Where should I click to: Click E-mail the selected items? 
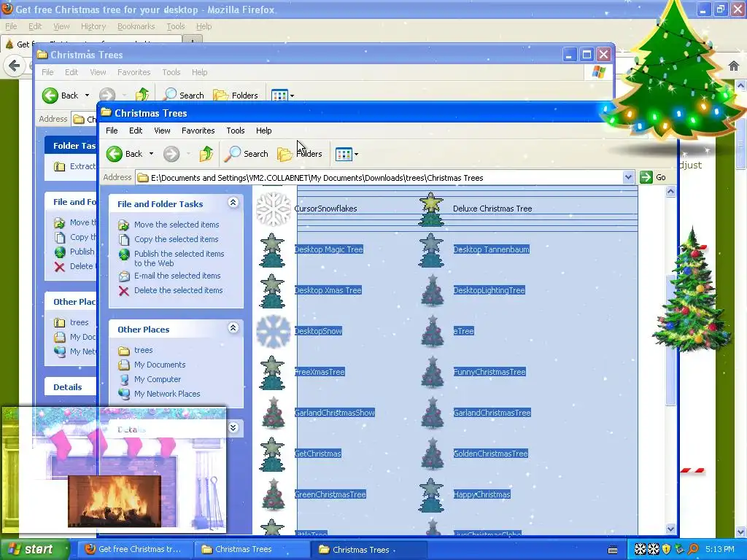tap(177, 276)
